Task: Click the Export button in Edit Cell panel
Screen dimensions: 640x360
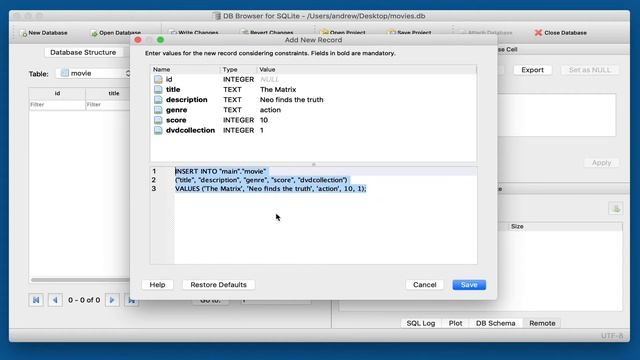Action: coord(532,70)
